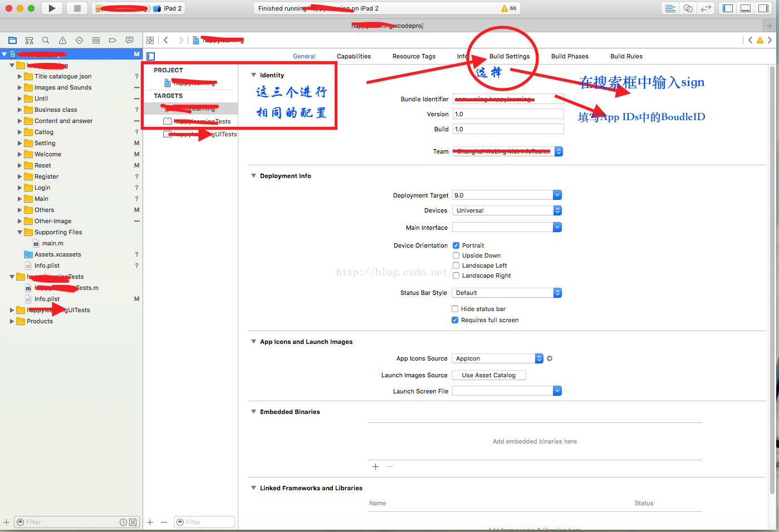Check Hide status bar

[455, 309]
